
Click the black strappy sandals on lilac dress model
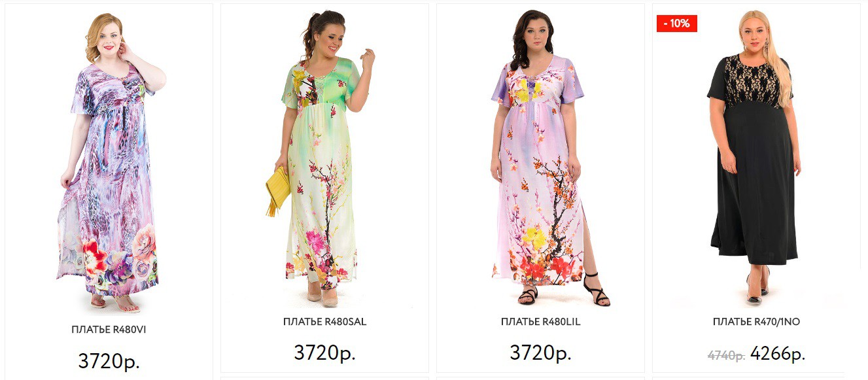tap(564, 289)
